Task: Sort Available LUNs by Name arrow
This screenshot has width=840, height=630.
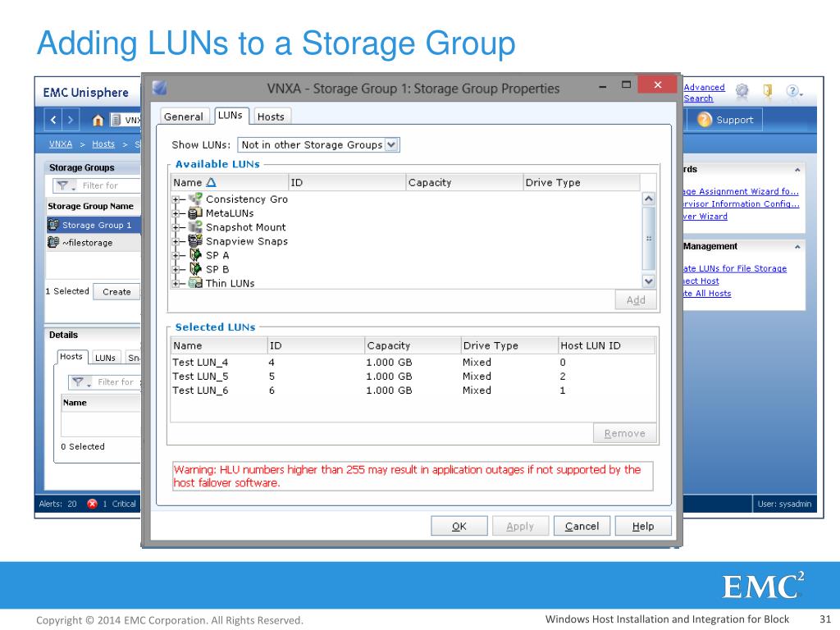Action: tap(211, 182)
